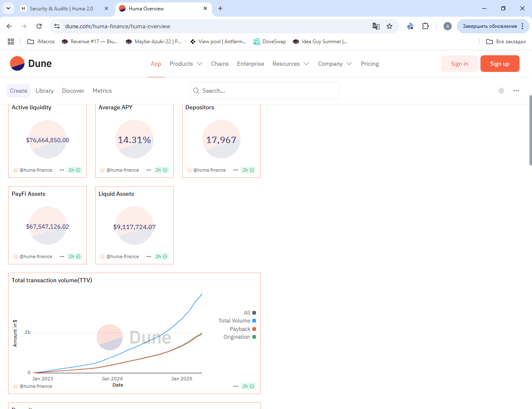Open @huma-finance link on Active liquidity card

[x=36, y=170]
